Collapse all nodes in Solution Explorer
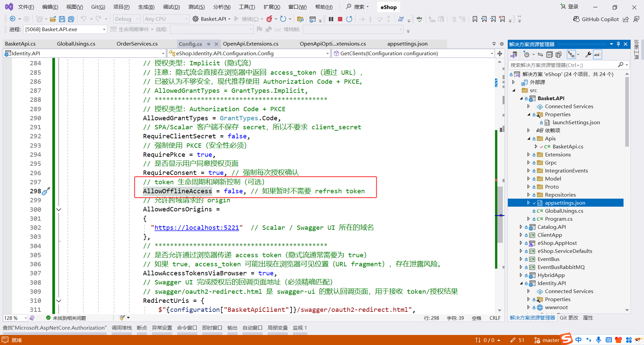644x345 pixels. [549, 55]
